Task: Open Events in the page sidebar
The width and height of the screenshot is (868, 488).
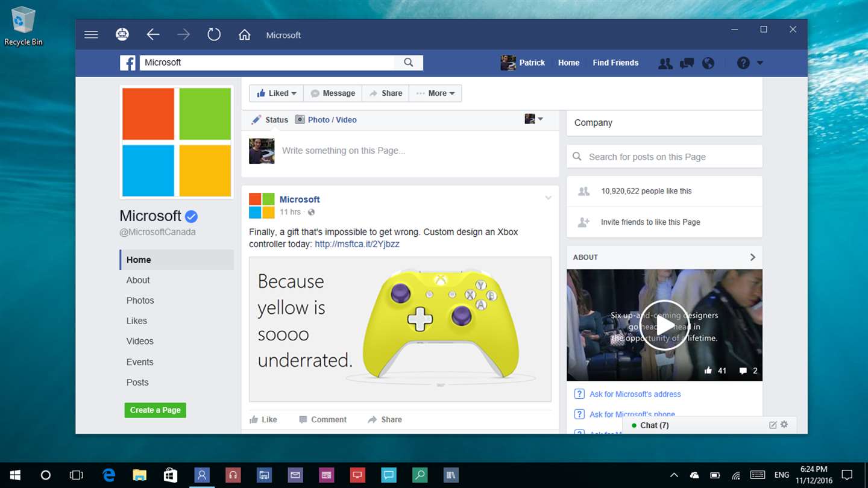Action: coord(140,362)
